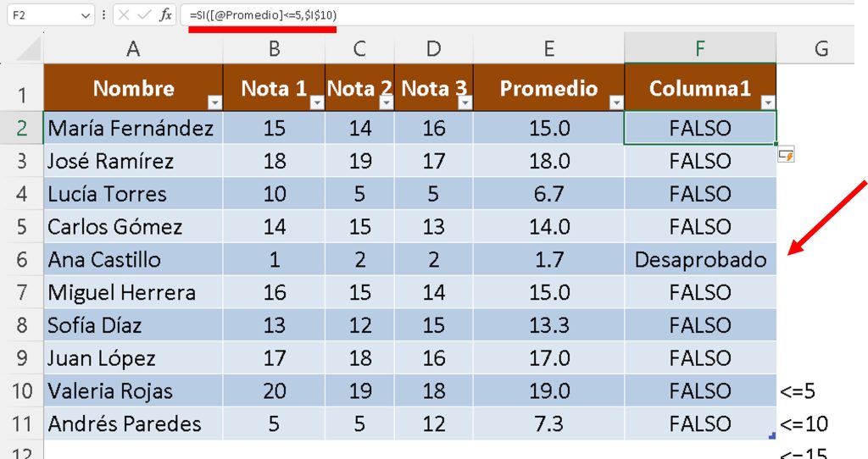Click the Insert Function fx icon

click(x=165, y=15)
